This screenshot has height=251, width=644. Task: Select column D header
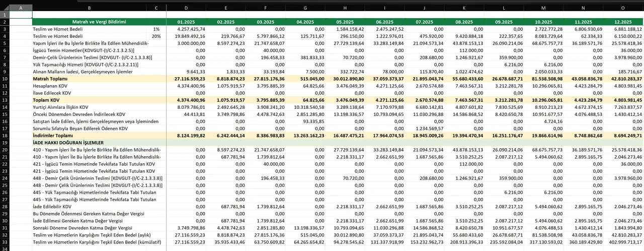(x=186, y=8)
